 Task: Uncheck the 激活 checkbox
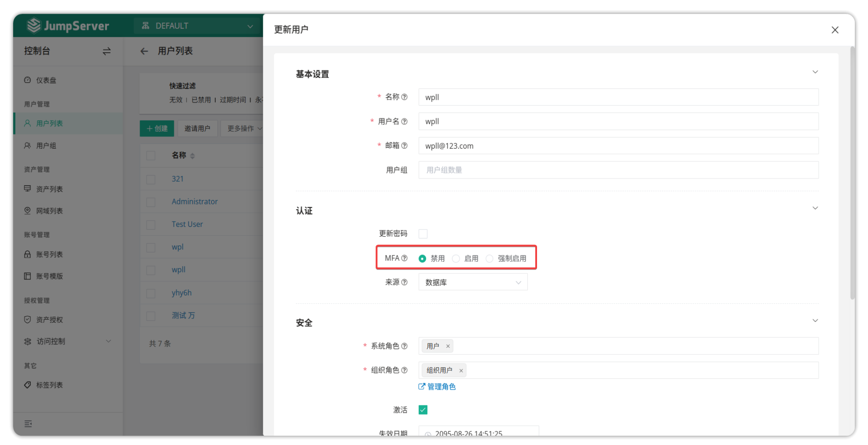[423, 410]
